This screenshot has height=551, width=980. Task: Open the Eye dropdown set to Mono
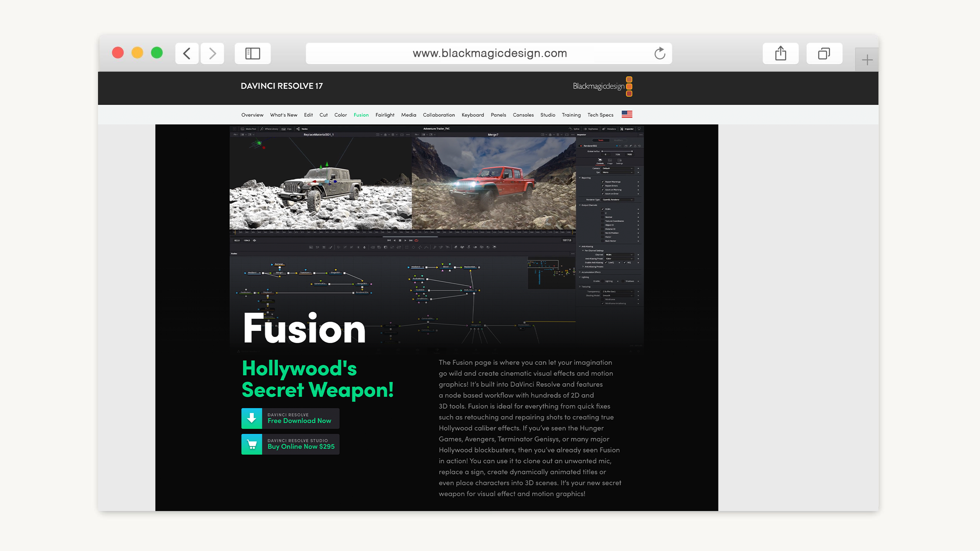click(x=617, y=172)
